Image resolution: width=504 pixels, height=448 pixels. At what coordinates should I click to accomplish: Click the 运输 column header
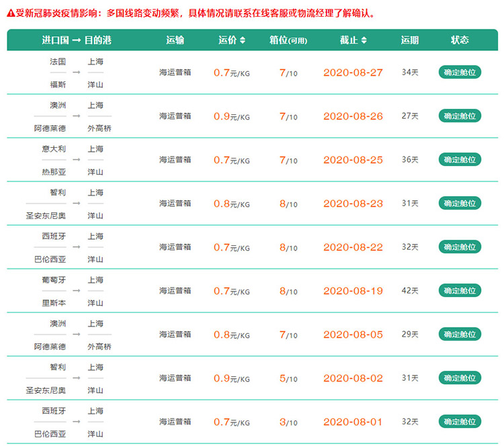click(x=175, y=40)
